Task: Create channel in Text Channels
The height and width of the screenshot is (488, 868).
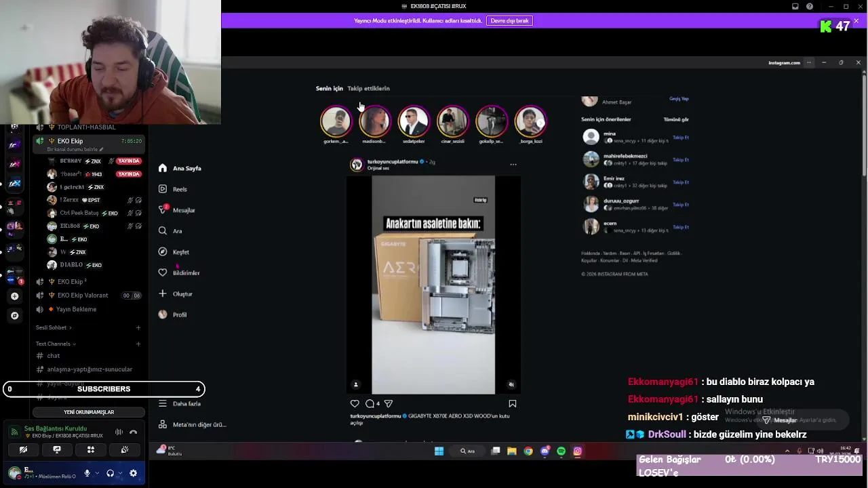Action: [x=138, y=344]
